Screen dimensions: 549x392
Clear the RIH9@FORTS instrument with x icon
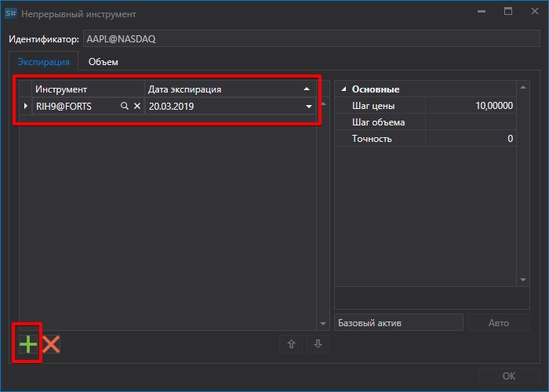[137, 106]
